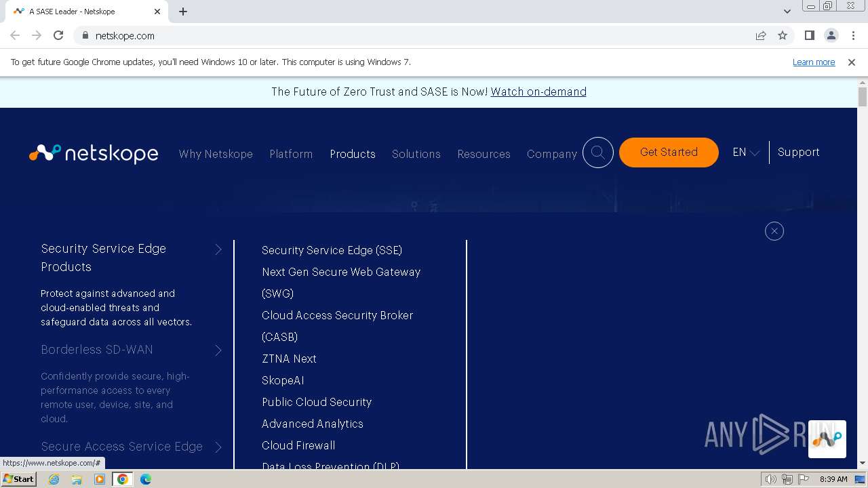
Task: Open the Windows Start menu
Action: [18, 479]
